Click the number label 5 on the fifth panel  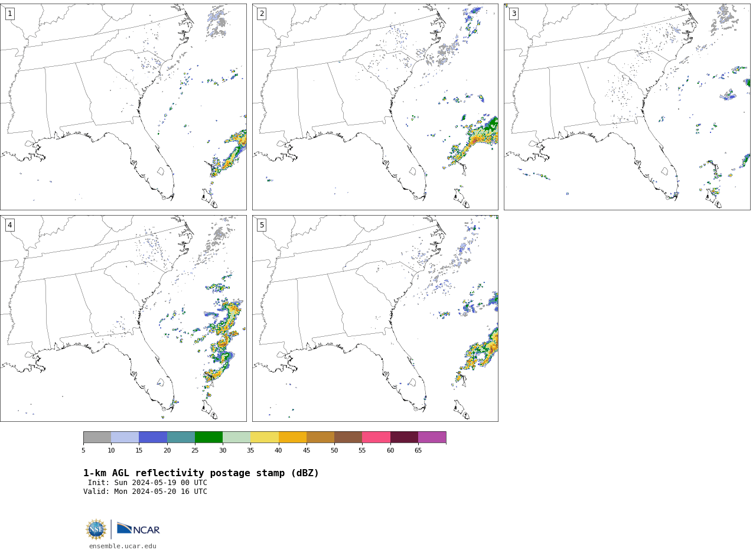(262, 225)
